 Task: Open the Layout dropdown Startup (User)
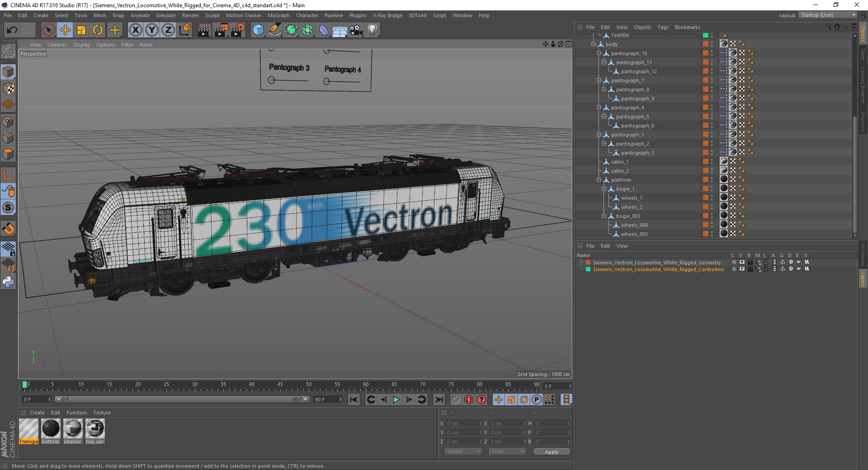(828, 15)
